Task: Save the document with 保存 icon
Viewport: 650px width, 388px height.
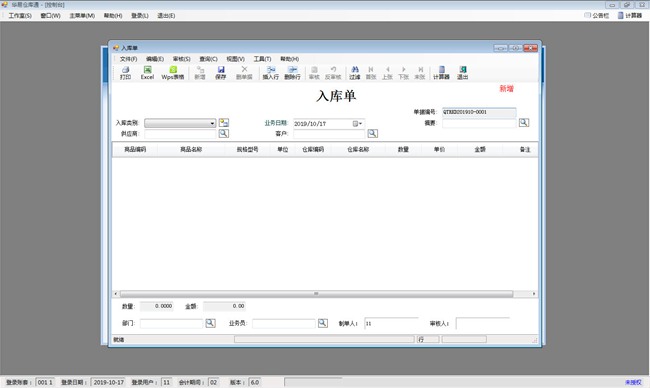Action: [x=221, y=73]
